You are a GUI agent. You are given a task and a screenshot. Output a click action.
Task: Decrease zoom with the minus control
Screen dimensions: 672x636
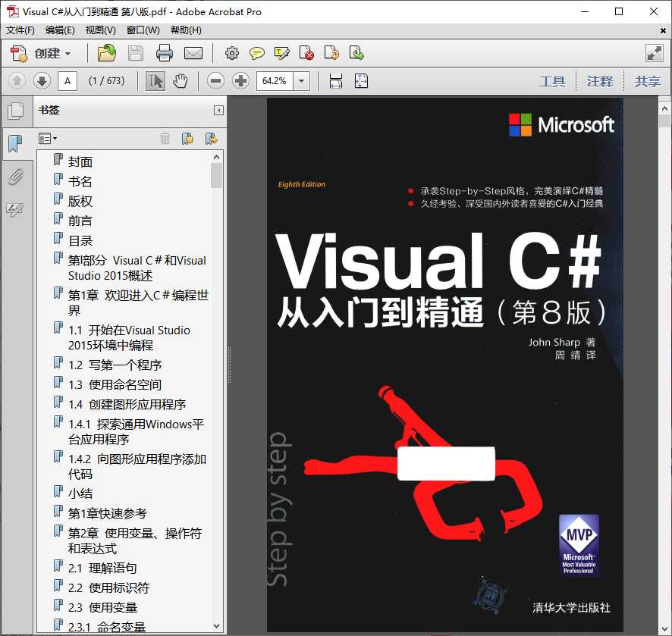(216, 81)
